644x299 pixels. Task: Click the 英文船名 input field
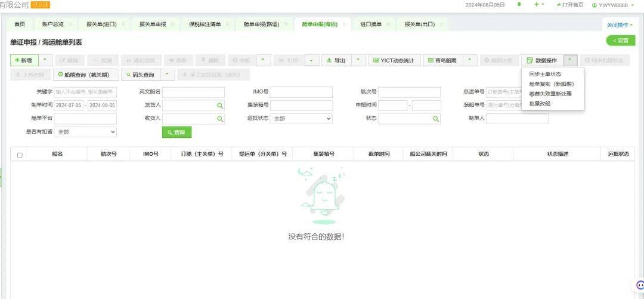pyautogui.click(x=193, y=93)
